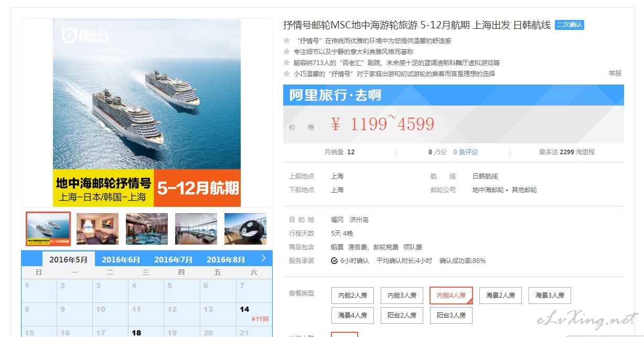Click the 举报 report link
The image size is (644, 337).
tap(615, 73)
